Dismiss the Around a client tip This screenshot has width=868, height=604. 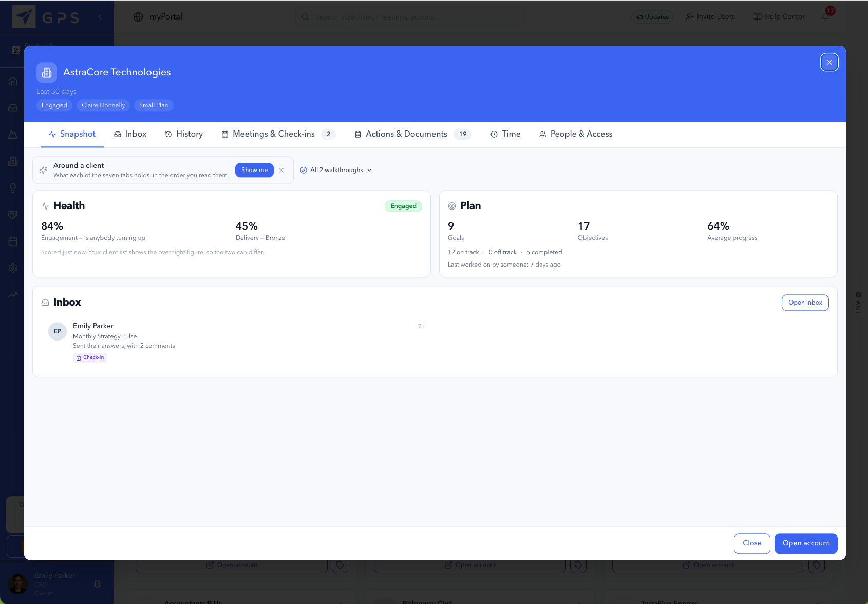[281, 170]
